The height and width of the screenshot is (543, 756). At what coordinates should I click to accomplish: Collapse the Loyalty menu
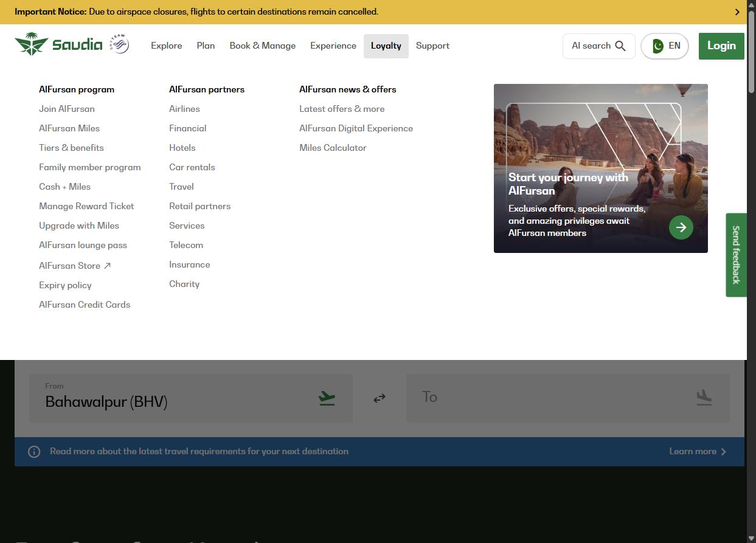point(386,46)
